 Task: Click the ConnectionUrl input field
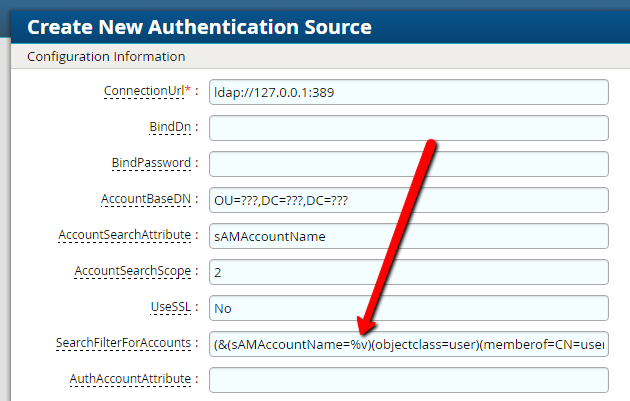click(408, 92)
